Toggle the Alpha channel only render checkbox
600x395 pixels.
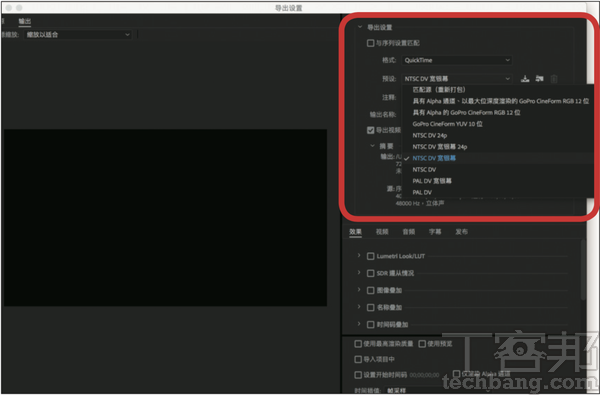tap(456, 373)
